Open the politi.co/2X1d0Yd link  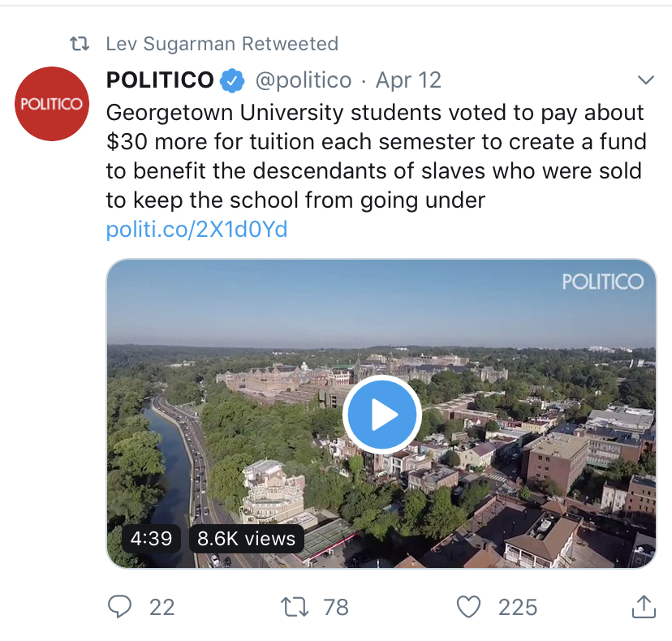tap(196, 230)
